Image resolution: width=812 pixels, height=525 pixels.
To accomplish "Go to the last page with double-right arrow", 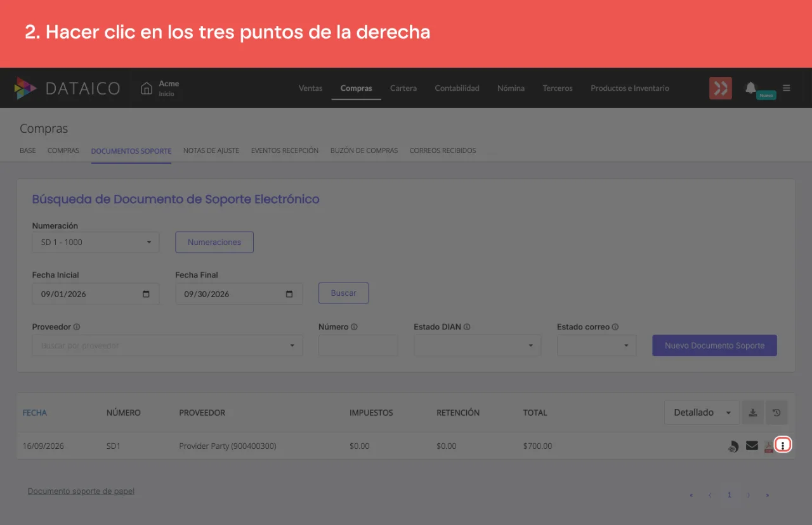I will [x=768, y=495].
